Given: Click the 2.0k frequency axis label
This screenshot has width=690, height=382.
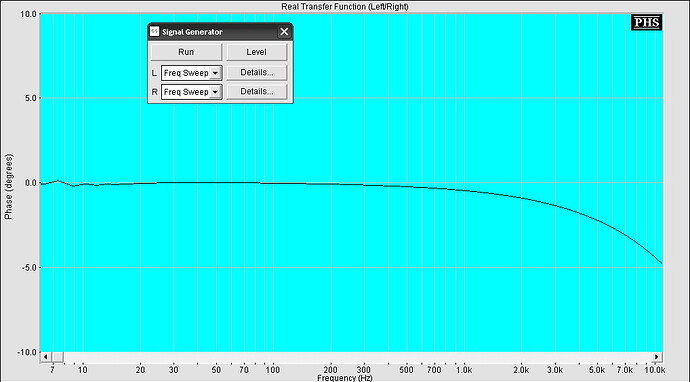Looking at the screenshot, I should coord(521,370).
